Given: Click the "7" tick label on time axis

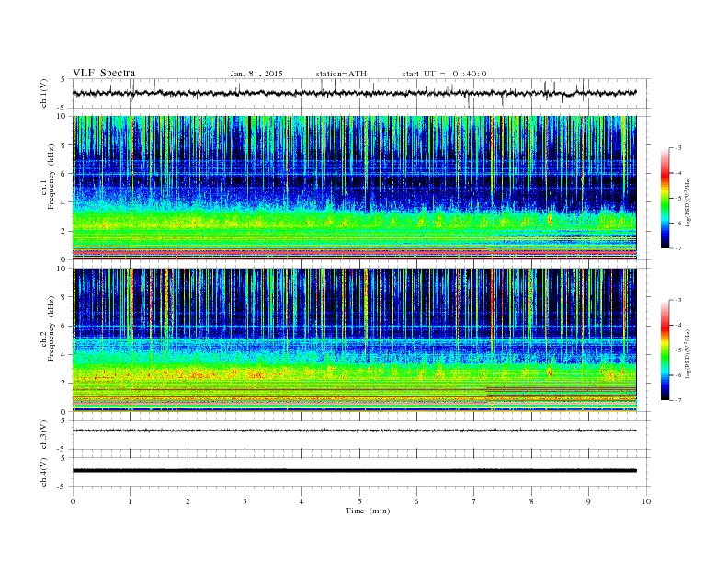Looking at the screenshot, I should 474,501.
